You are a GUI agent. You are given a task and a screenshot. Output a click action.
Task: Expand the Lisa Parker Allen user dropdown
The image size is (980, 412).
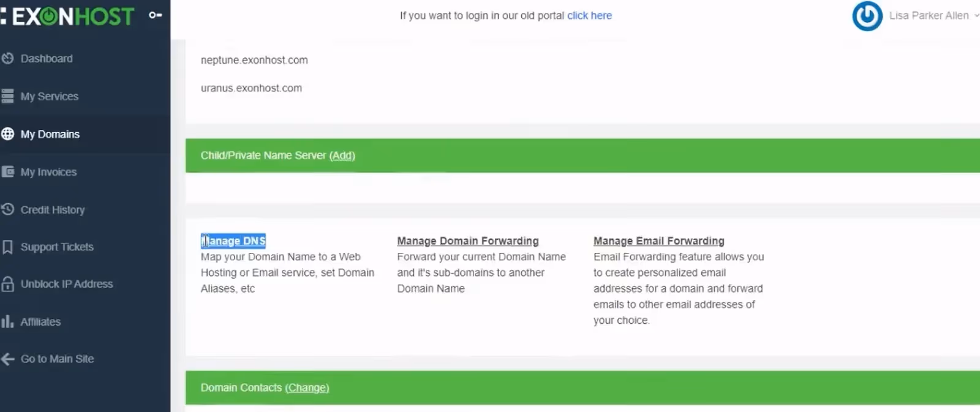[x=933, y=16]
